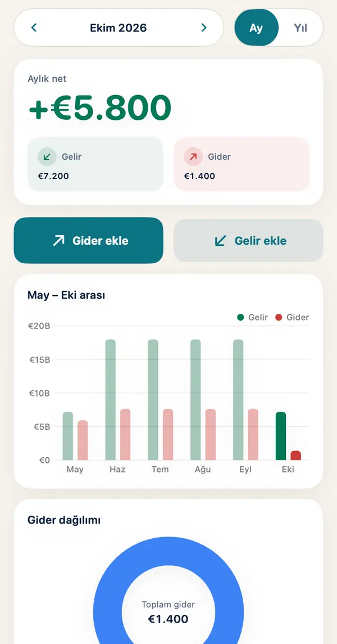Open the Gider €1.400 summary card
The height and width of the screenshot is (644, 337).
click(242, 164)
